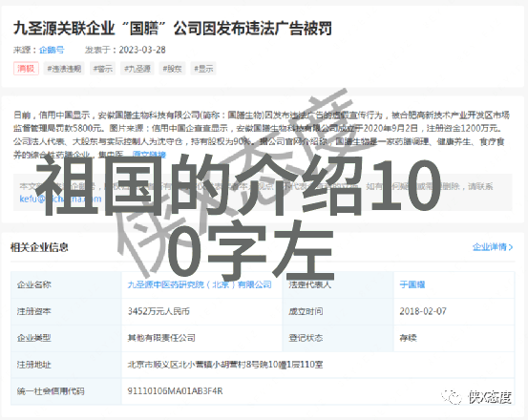
Task: Click the 登记状态 label cell
Action: tap(338, 338)
